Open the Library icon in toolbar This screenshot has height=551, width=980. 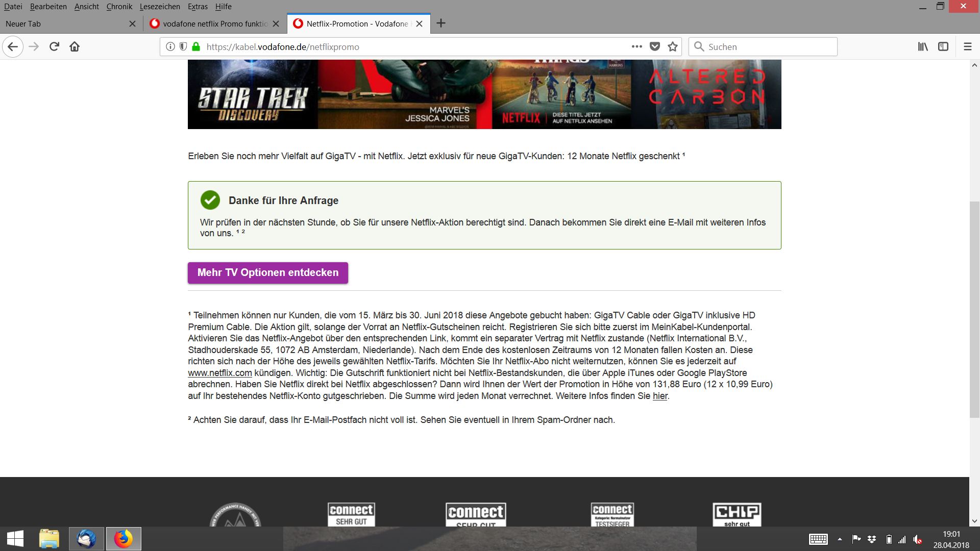pos(923,46)
